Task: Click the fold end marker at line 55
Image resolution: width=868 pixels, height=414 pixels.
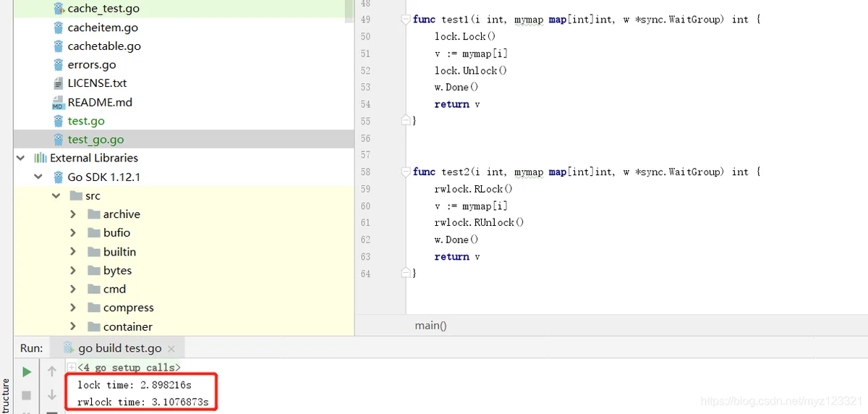Action: point(406,120)
